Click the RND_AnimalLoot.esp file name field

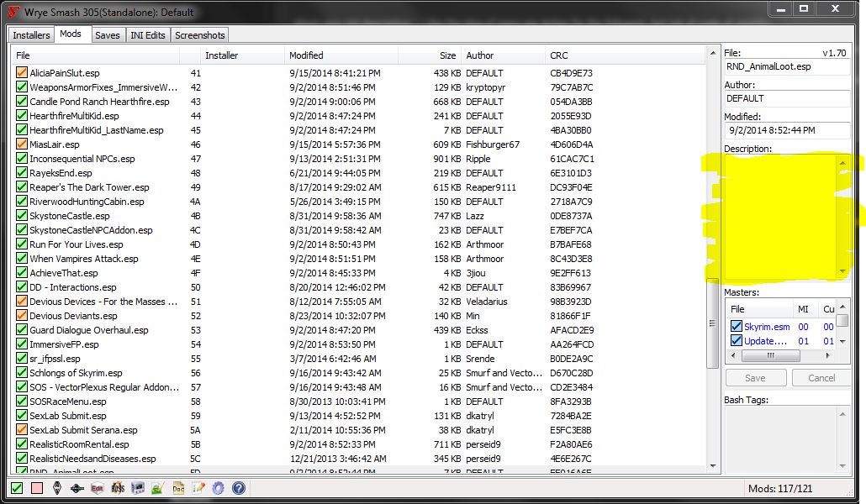click(786, 67)
